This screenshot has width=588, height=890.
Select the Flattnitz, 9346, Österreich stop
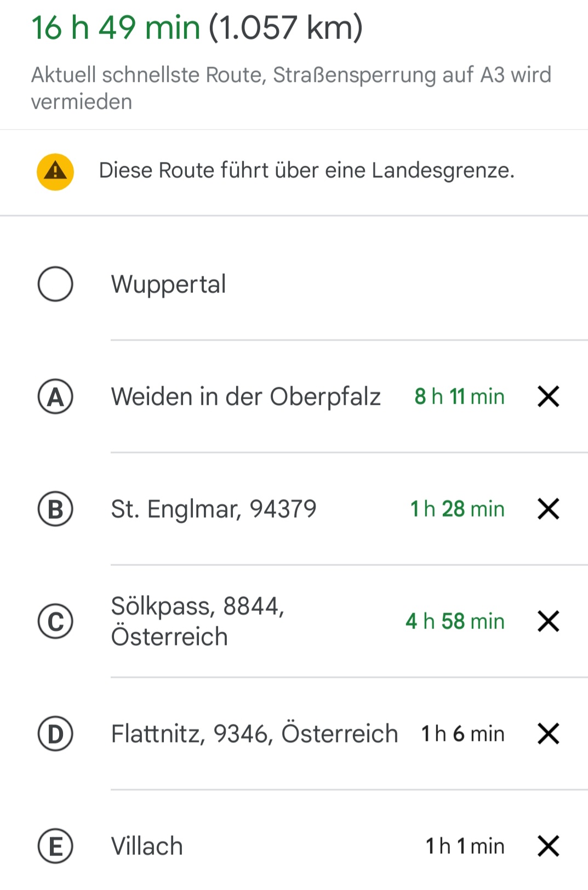[254, 734]
